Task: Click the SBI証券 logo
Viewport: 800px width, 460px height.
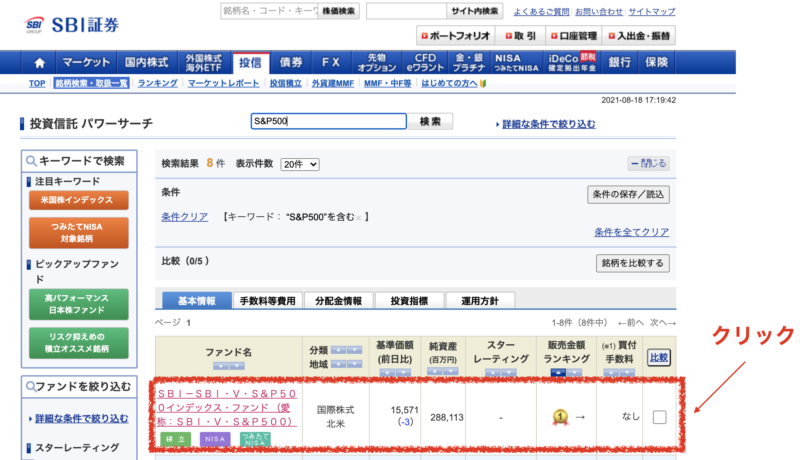Action: coord(72,24)
